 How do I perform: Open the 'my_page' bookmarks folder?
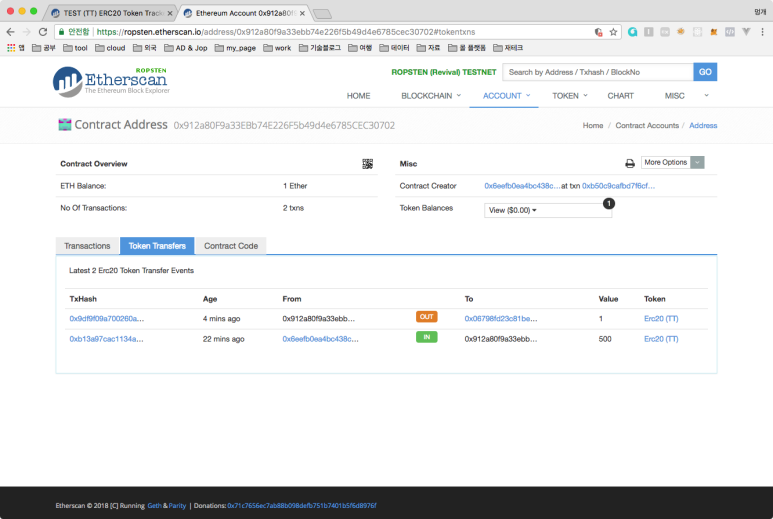(x=235, y=48)
